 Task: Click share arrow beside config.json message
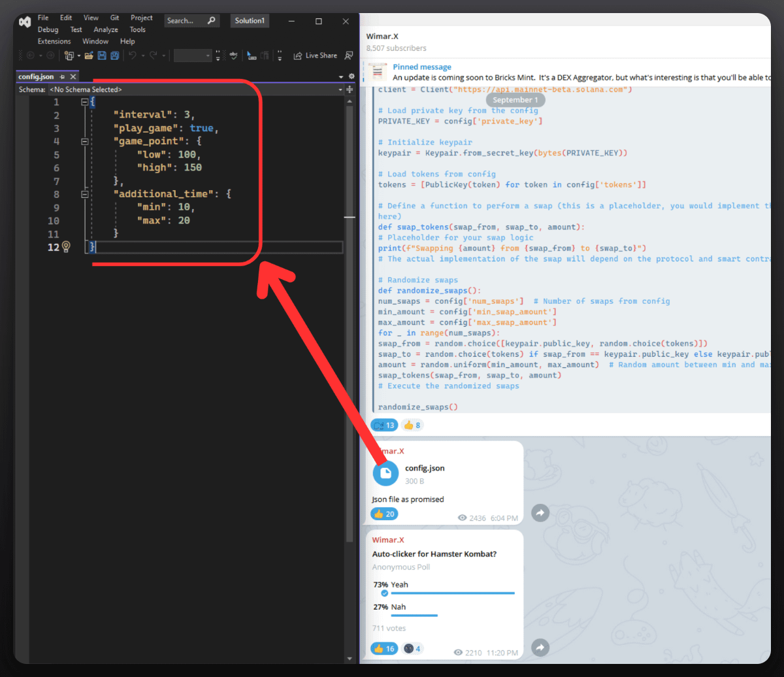[540, 513]
